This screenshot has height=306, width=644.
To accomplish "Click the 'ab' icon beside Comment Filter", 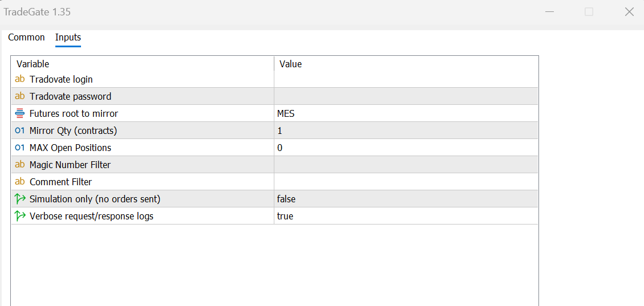I will (20, 182).
